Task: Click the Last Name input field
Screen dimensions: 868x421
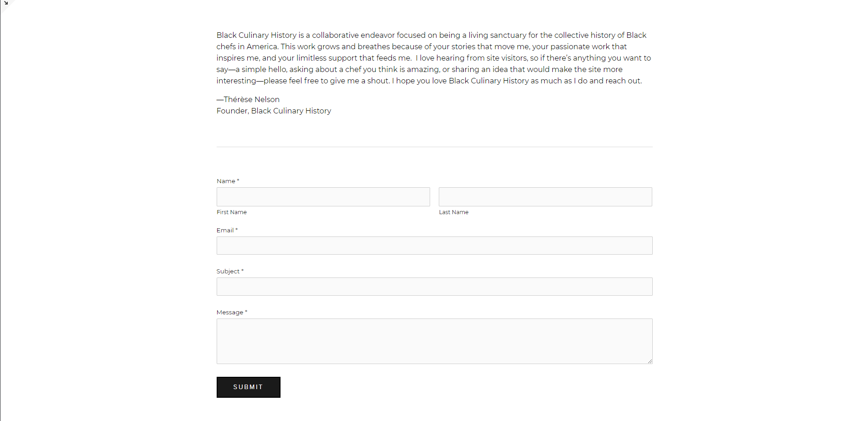Action: point(546,197)
